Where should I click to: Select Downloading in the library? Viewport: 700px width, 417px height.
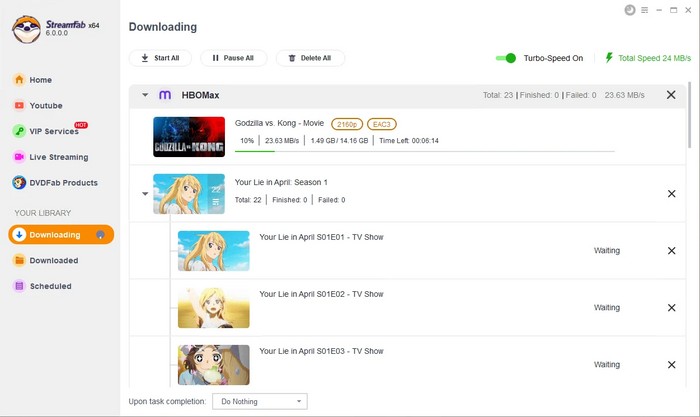61,234
